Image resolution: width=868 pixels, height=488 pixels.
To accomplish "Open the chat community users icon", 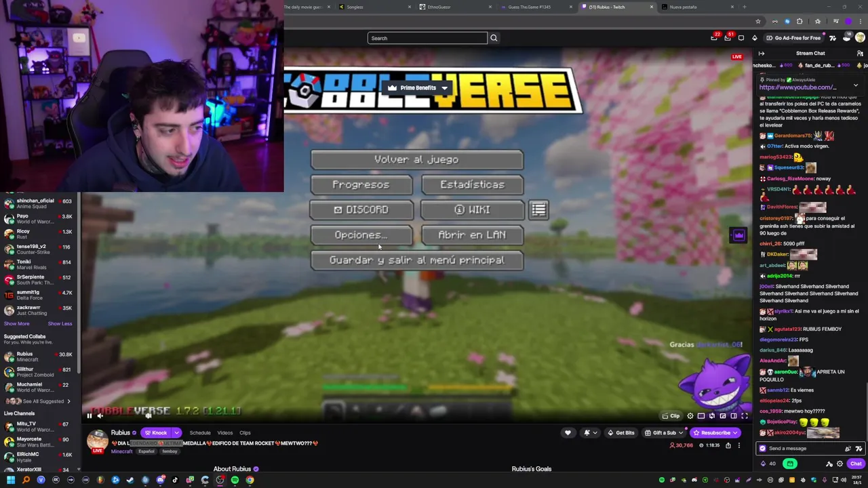I will [860, 54].
